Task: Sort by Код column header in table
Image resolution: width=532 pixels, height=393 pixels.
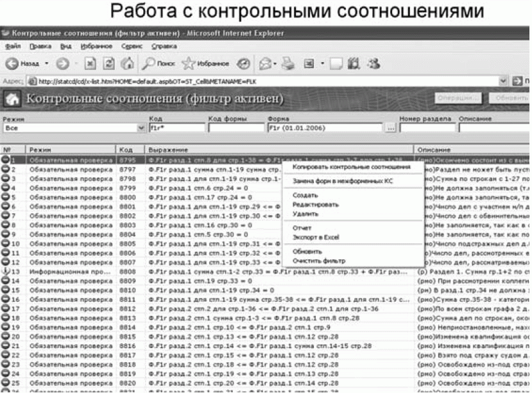Action: [x=130, y=150]
